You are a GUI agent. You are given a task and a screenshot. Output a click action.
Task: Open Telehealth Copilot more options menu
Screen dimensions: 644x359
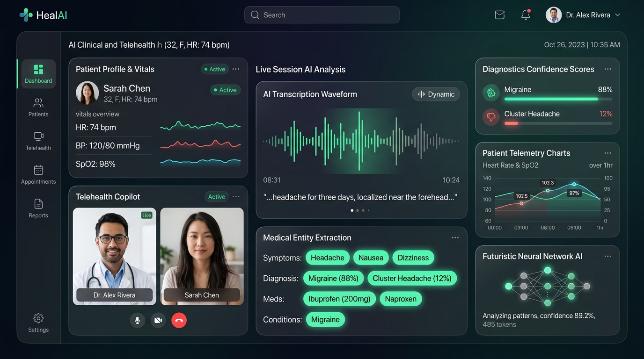point(236,197)
